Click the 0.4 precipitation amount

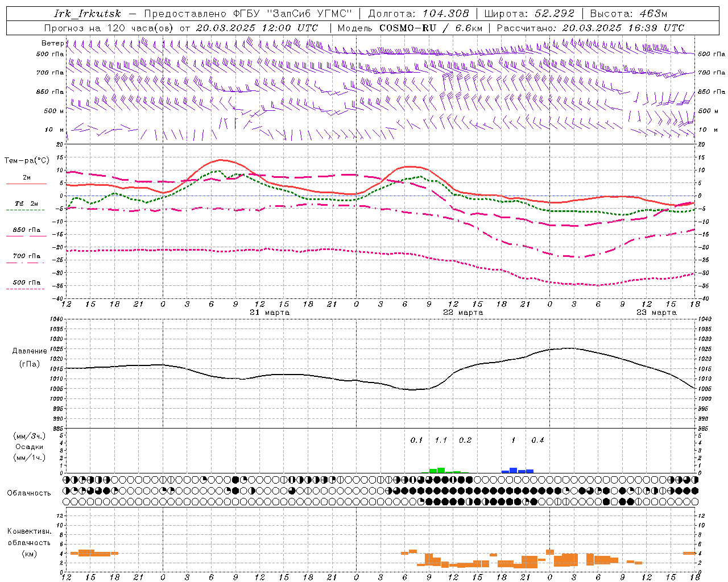(x=537, y=440)
